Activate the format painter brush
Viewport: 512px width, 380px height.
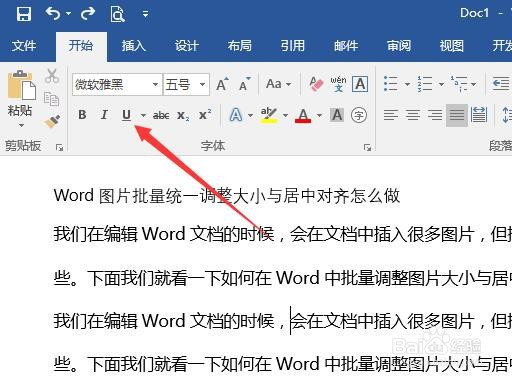(x=52, y=121)
